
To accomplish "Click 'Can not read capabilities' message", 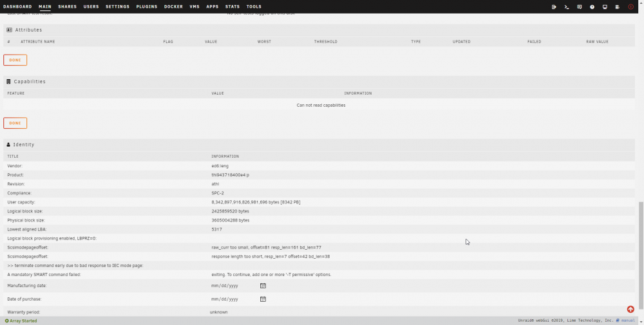I will tap(321, 106).
